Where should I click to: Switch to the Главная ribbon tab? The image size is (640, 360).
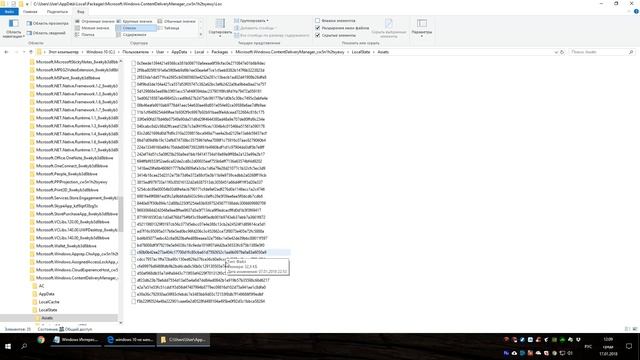pos(30,12)
